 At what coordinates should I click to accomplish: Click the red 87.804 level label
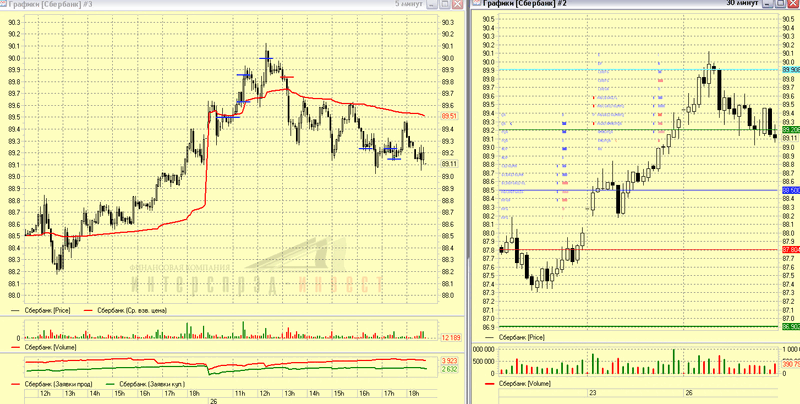tap(791, 249)
